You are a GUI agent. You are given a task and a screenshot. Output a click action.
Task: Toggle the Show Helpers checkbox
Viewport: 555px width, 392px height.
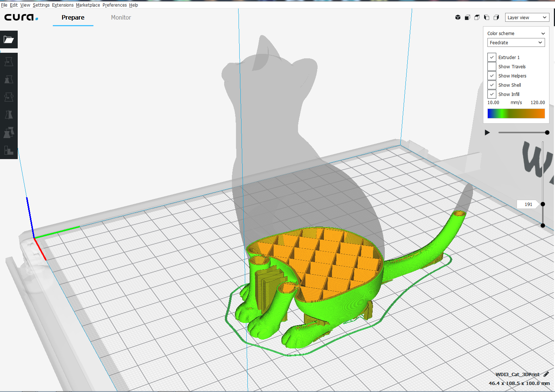492,76
